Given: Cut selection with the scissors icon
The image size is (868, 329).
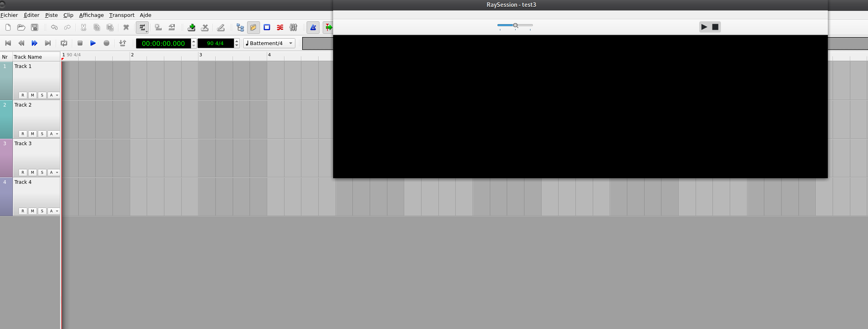Looking at the screenshot, I should pos(84,27).
